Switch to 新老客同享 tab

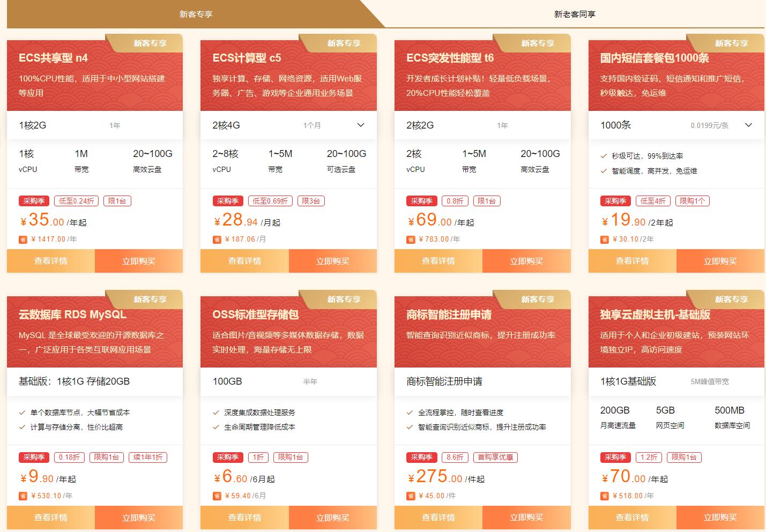[575, 14]
